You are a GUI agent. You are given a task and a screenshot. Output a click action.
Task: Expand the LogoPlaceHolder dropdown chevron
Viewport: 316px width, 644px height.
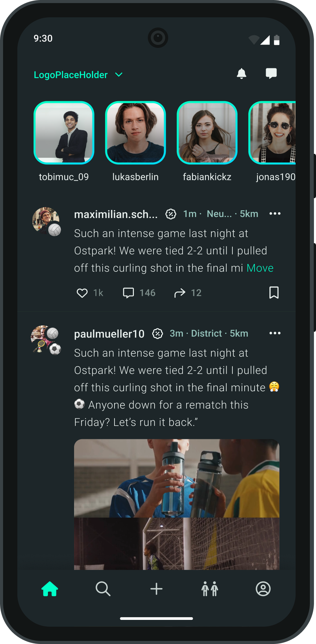click(x=119, y=75)
